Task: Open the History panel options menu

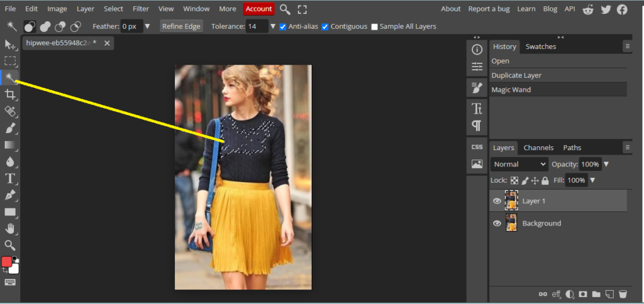Action: pos(627,46)
